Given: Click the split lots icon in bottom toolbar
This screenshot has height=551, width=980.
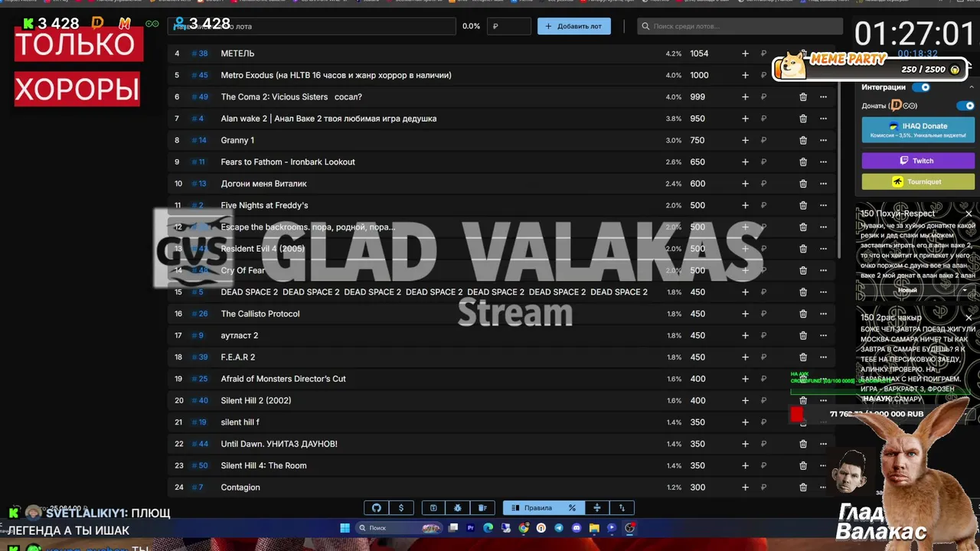Looking at the screenshot, I should 597,508.
